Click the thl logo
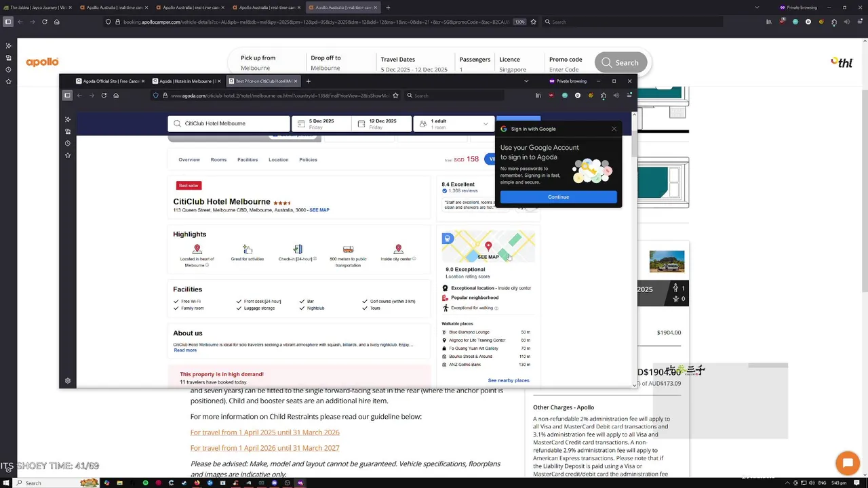 [842, 62]
